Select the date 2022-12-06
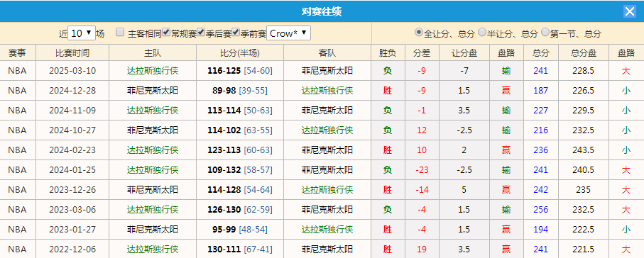The image size is (644, 258). pos(72,249)
